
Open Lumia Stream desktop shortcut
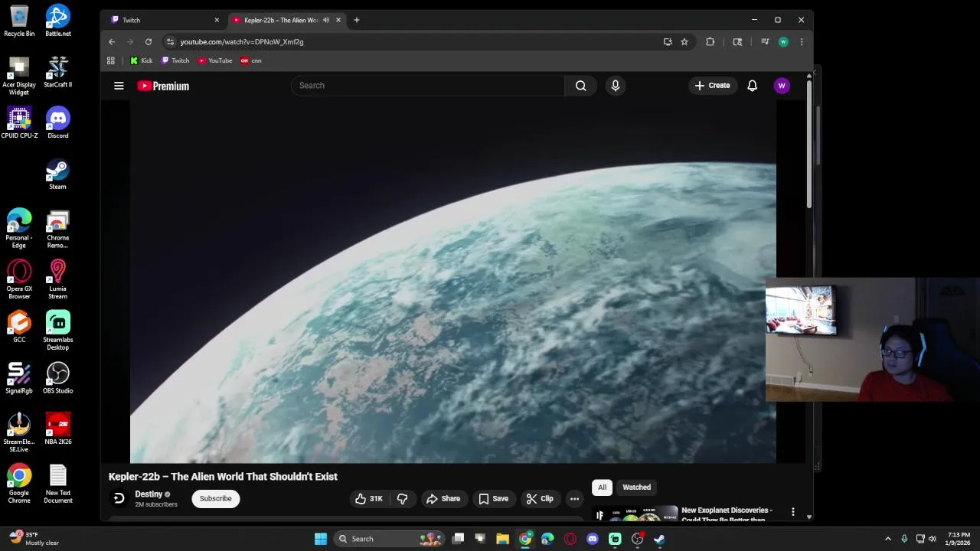[x=58, y=279]
